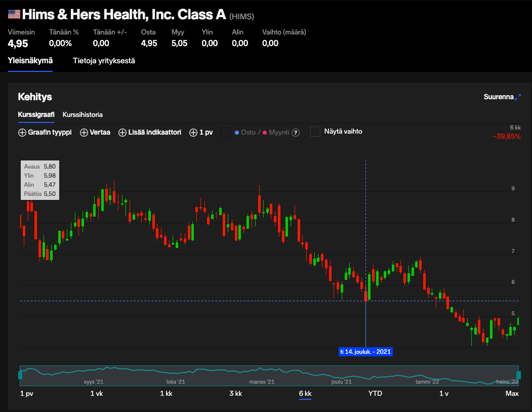The height and width of the screenshot is (412, 532).
Task: Click the plus icon beside Graafin tyyppi
Action: coord(22,133)
